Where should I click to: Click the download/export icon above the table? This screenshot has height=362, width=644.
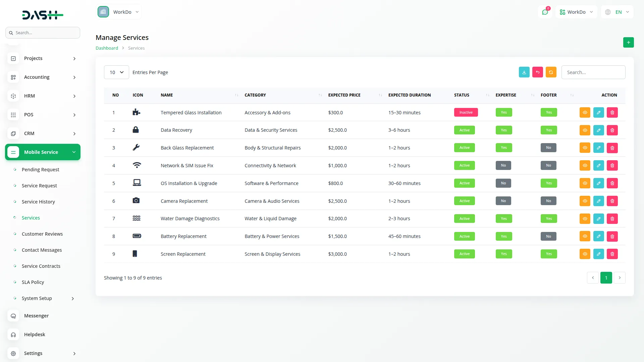pyautogui.click(x=524, y=72)
